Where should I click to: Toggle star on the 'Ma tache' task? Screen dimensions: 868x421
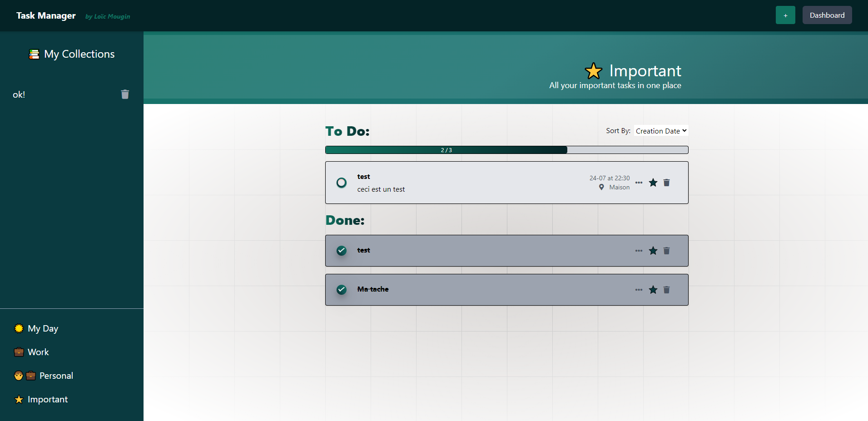coord(653,290)
